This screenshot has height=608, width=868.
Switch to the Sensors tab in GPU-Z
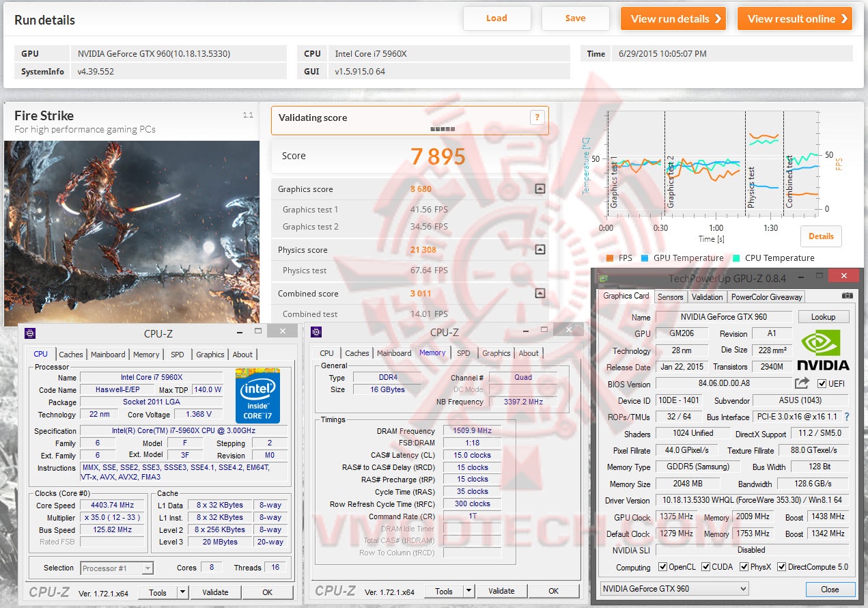(x=670, y=297)
